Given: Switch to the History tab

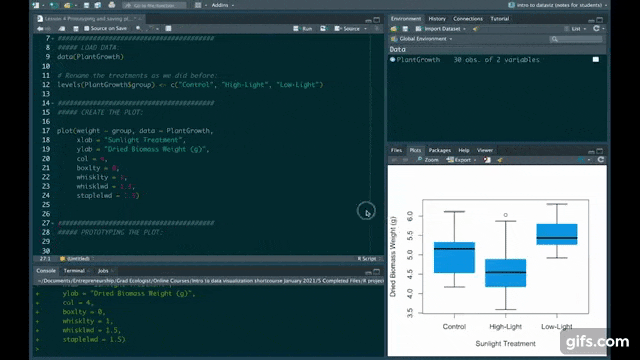Looking at the screenshot, I should click(x=437, y=19).
